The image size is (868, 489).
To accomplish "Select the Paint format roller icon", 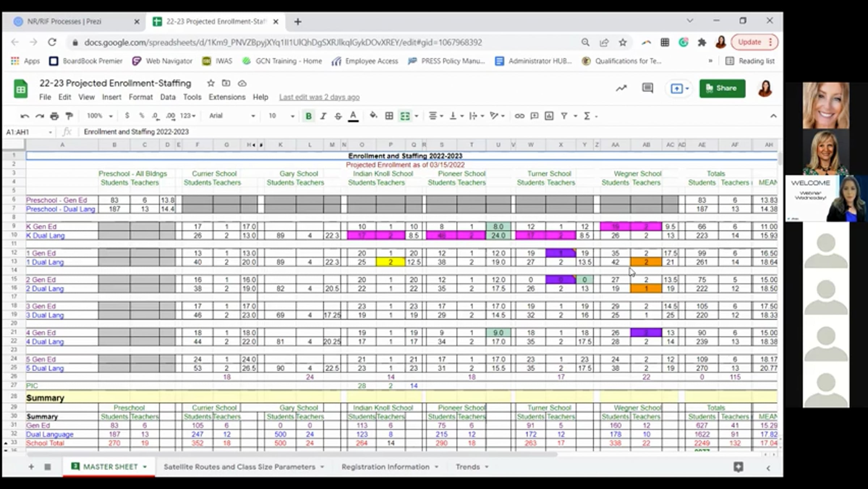I will [69, 116].
